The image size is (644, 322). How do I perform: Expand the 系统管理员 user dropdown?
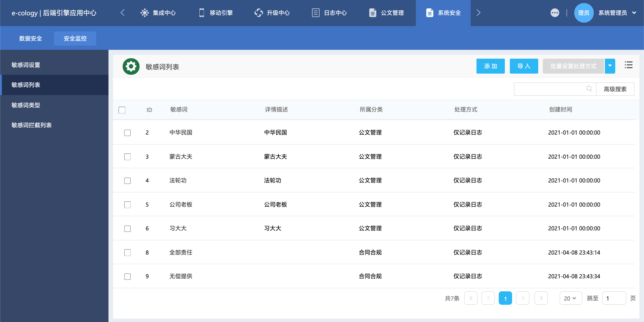pos(634,13)
